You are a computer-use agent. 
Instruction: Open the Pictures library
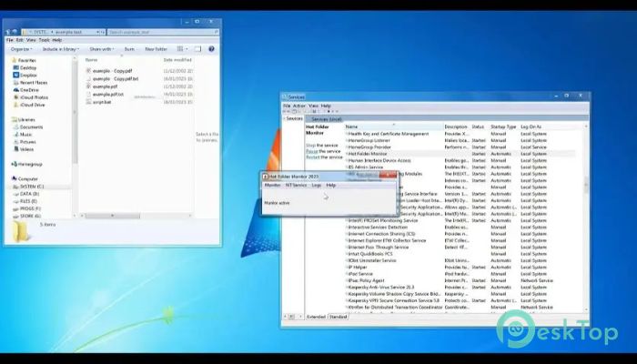tap(25, 142)
